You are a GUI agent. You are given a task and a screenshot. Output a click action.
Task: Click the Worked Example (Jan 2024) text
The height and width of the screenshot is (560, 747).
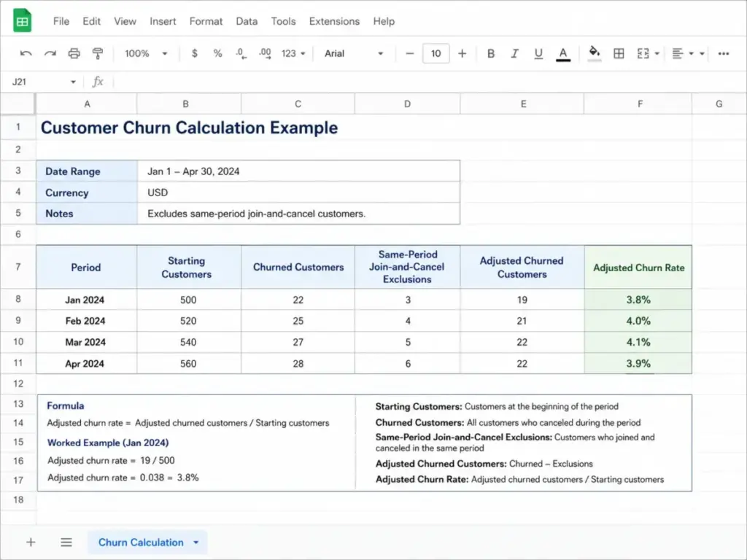click(x=108, y=443)
